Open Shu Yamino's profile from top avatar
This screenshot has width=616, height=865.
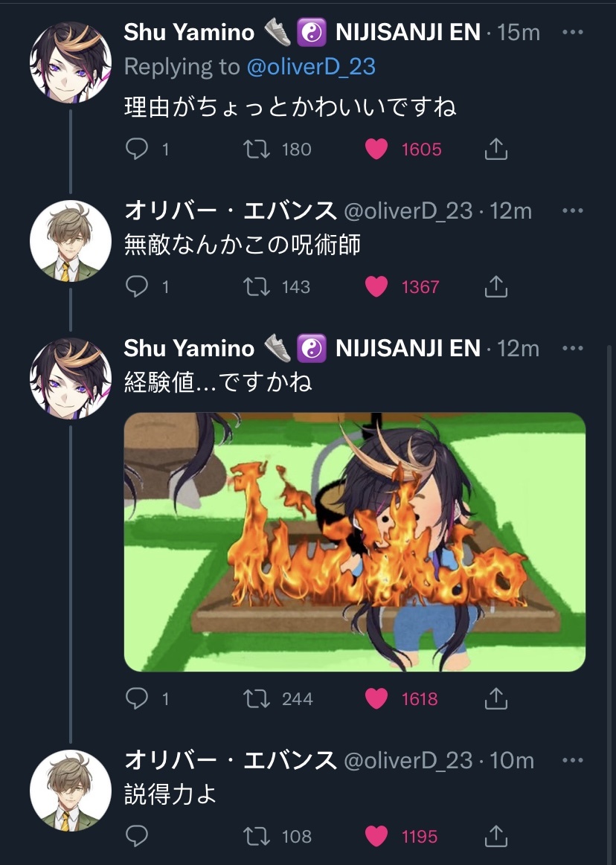(70, 62)
